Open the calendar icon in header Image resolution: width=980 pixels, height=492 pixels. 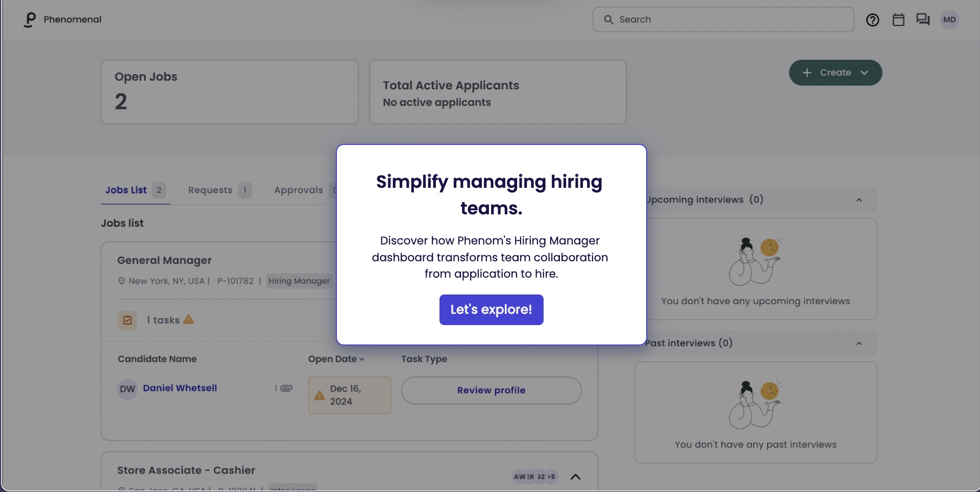(x=898, y=20)
